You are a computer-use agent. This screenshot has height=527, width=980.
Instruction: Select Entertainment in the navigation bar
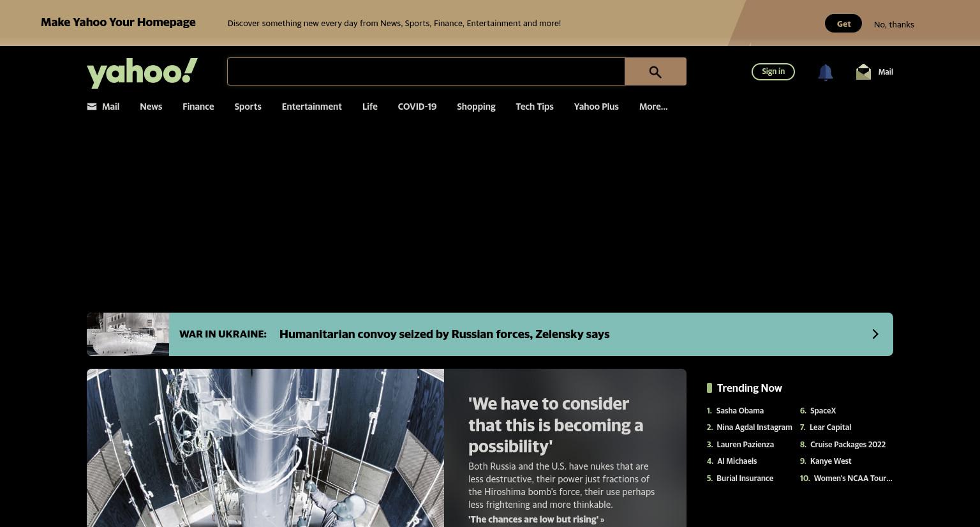[x=312, y=107]
